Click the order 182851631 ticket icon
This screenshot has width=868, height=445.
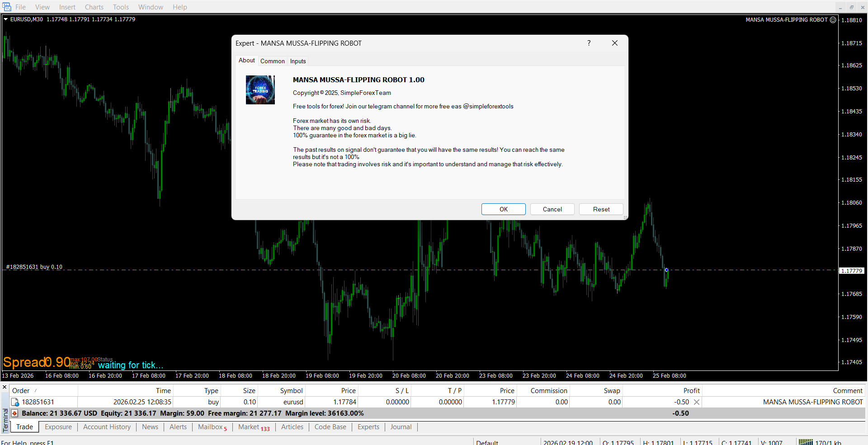click(15, 402)
